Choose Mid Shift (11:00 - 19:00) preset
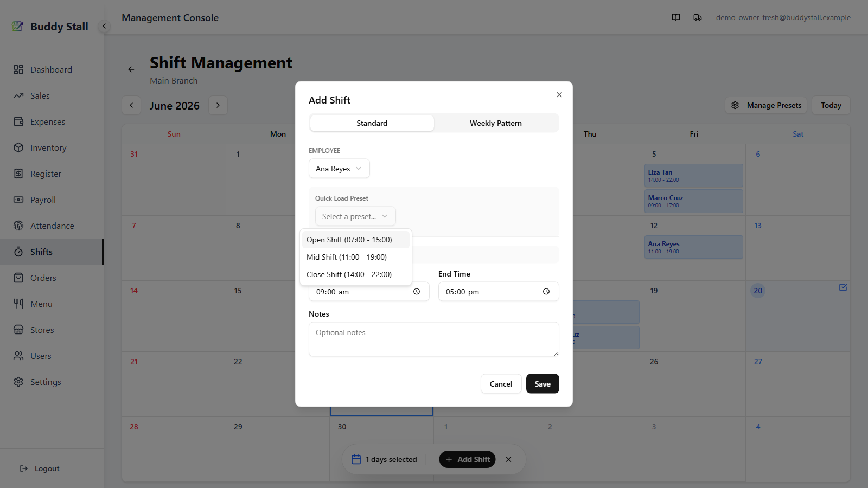Screen dimensions: 868x488 pos(356,257)
